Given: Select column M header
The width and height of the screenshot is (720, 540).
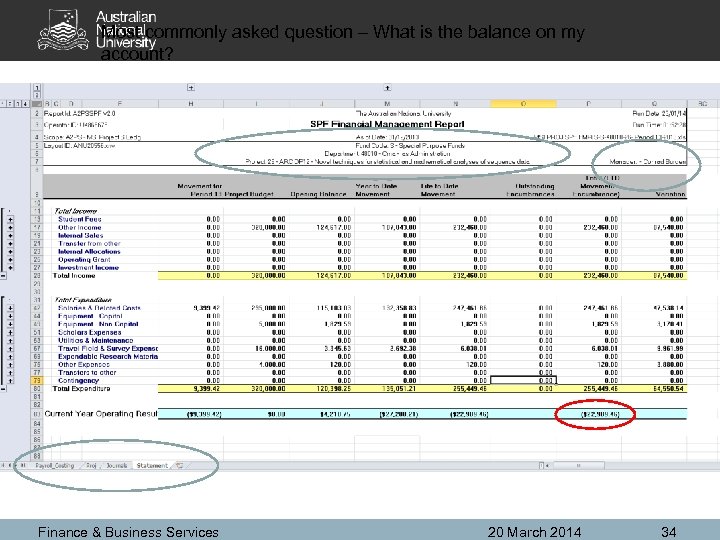Looking at the screenshot, I should (x=387, y=104).
